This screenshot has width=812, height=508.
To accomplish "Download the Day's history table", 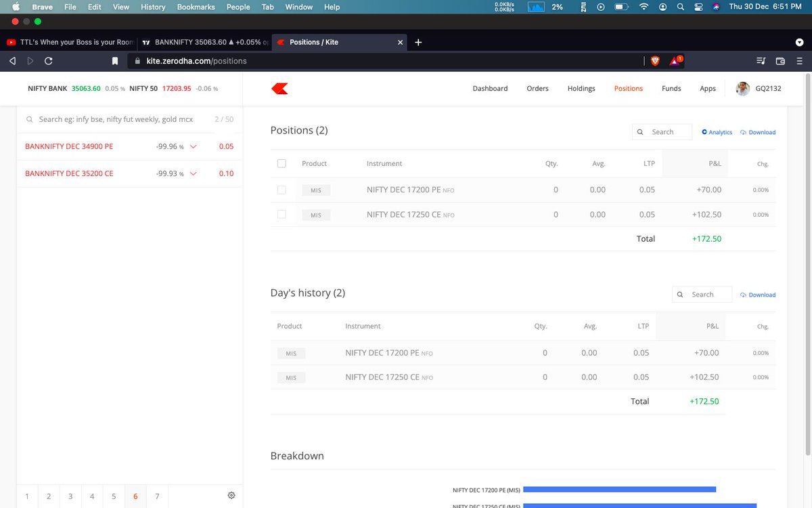I will (x=758, y=295).
